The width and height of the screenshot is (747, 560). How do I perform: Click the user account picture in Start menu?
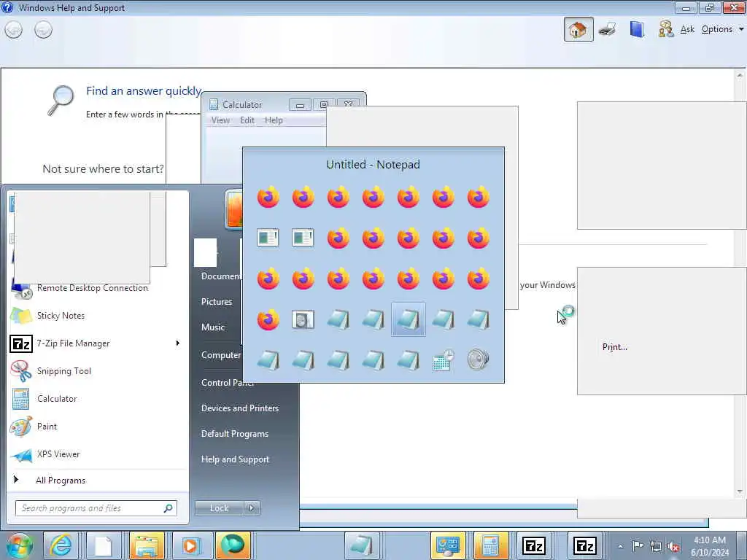(x=234, y=209)
